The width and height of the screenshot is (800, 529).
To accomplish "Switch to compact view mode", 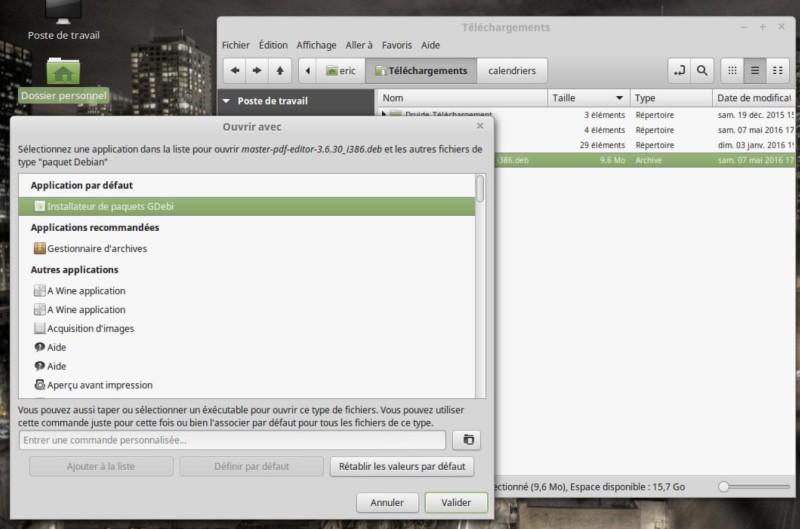I will point(778,71).
